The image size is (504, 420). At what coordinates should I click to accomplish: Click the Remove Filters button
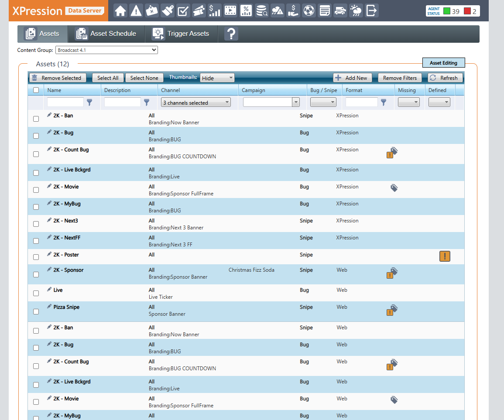click(x=400, y=78)
